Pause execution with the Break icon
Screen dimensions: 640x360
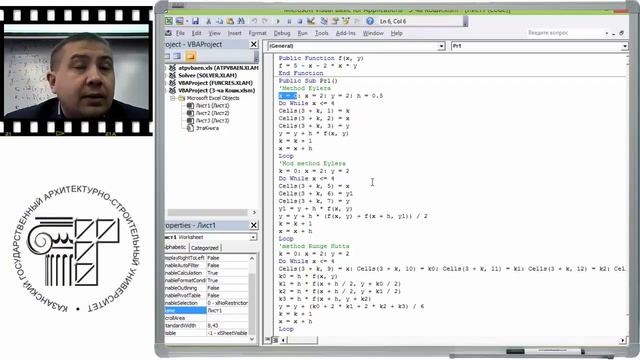(289, 21)
